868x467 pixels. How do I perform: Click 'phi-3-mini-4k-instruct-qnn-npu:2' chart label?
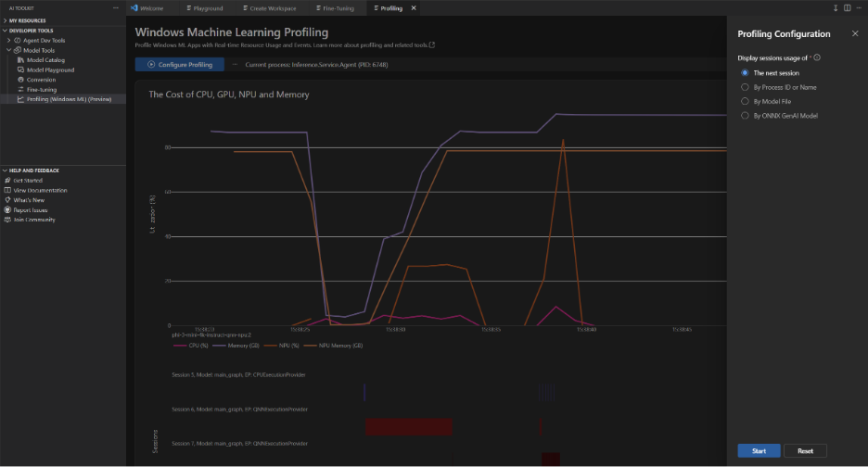click(211, 334)
